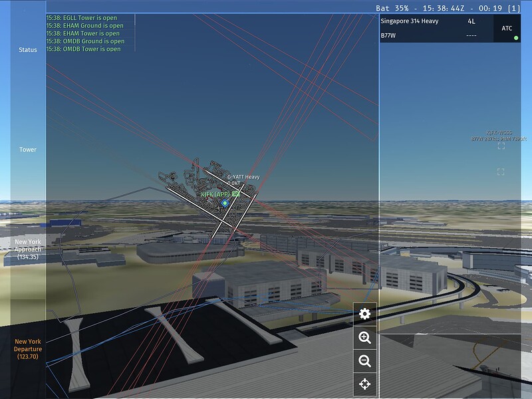Click the 00:19 timer readout
This screenshot has height=399, width=532.
coord(490,8)
